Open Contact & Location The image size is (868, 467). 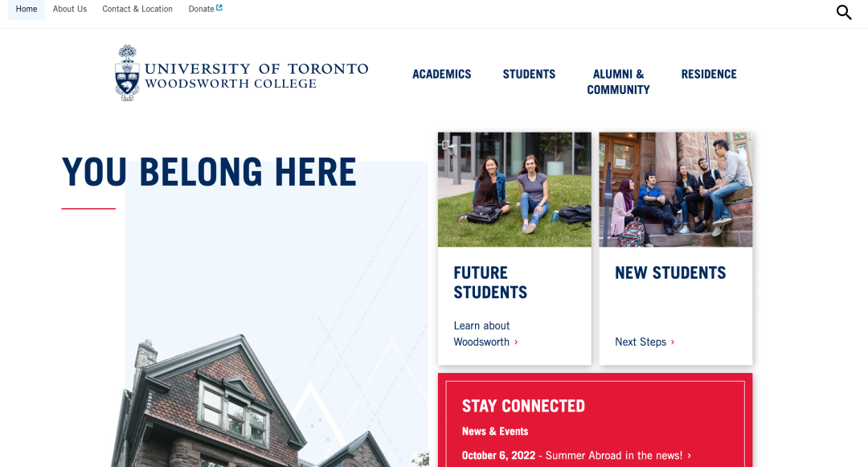pos(137,9)
